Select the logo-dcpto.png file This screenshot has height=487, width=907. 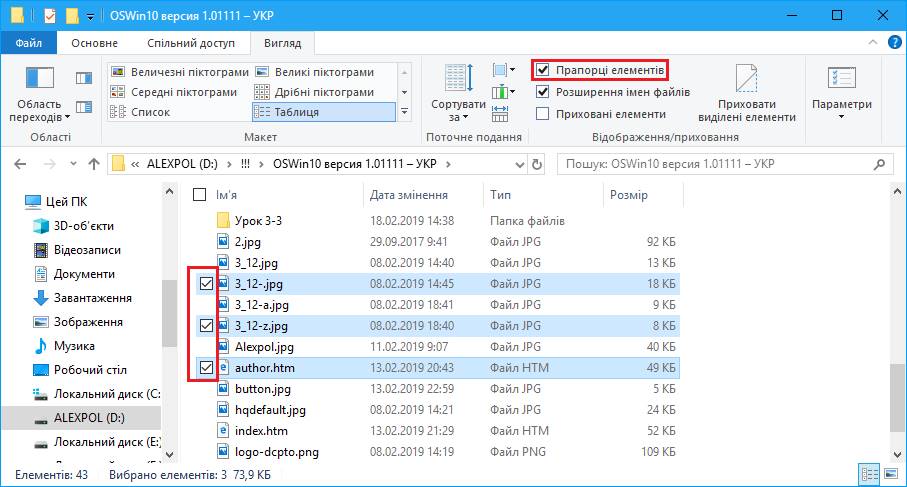[276, 452]
